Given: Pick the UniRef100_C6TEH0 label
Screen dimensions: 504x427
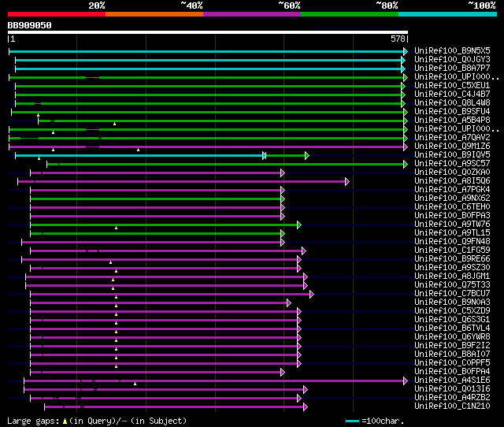Looking at the screenshot, I should click(x=452, y=207).
